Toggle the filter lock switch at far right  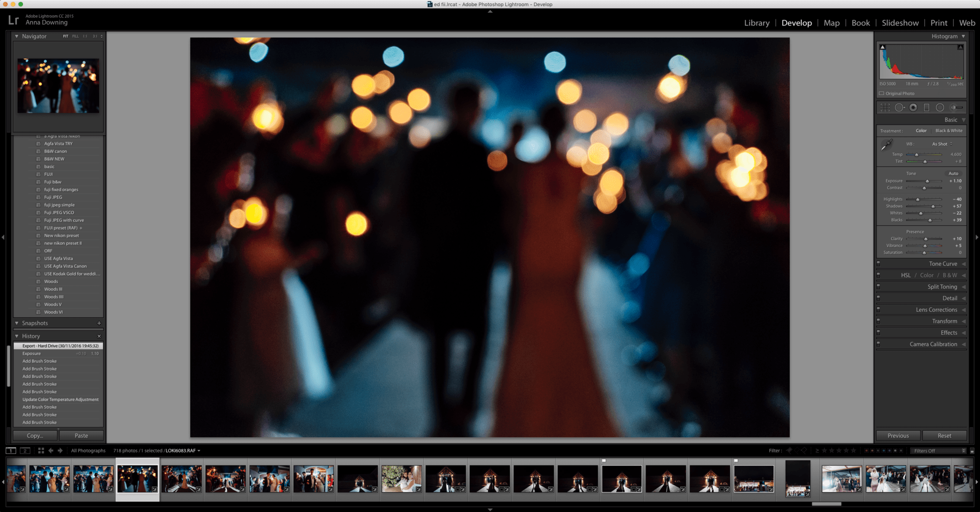(x=972, y=451)
